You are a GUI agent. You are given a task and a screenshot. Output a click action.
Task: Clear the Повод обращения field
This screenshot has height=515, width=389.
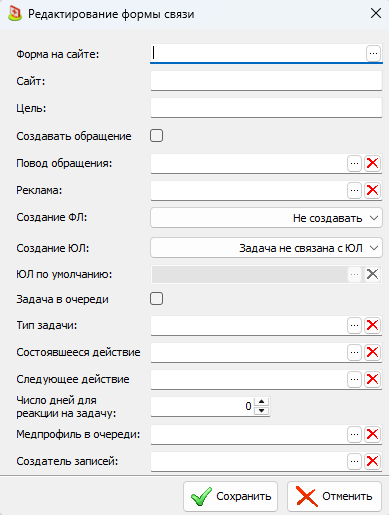tap(372, 163)
